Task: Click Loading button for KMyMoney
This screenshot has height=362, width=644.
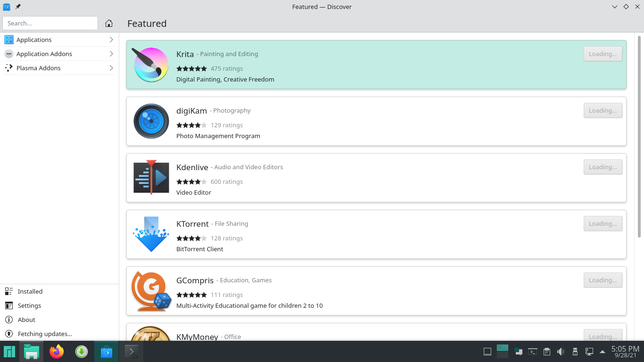Action: 603,335
